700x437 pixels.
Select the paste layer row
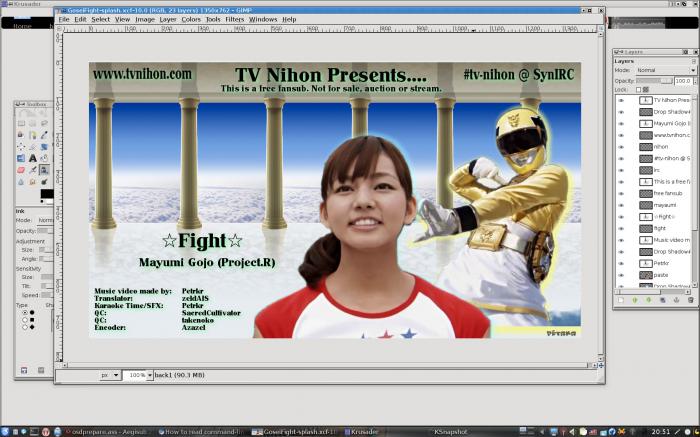[x=653, y=275]
